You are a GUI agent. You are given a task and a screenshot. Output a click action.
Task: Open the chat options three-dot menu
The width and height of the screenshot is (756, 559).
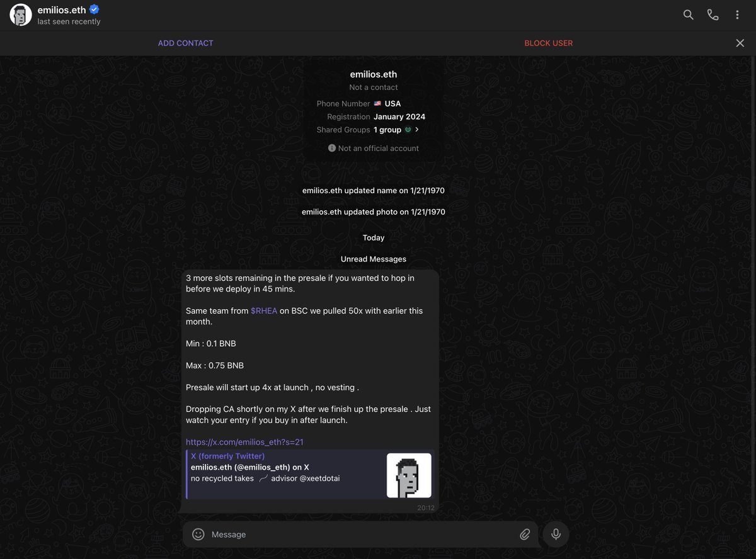[x=737, y=14]
